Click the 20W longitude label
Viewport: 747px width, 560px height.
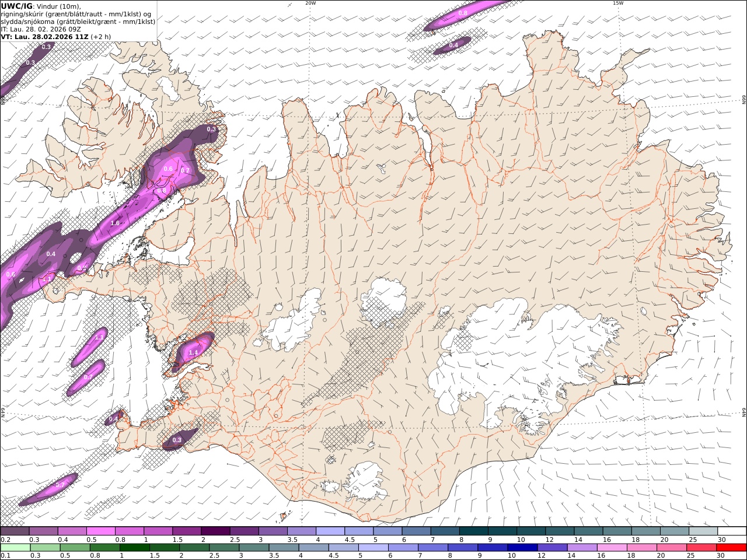click(x=311, y=3)
